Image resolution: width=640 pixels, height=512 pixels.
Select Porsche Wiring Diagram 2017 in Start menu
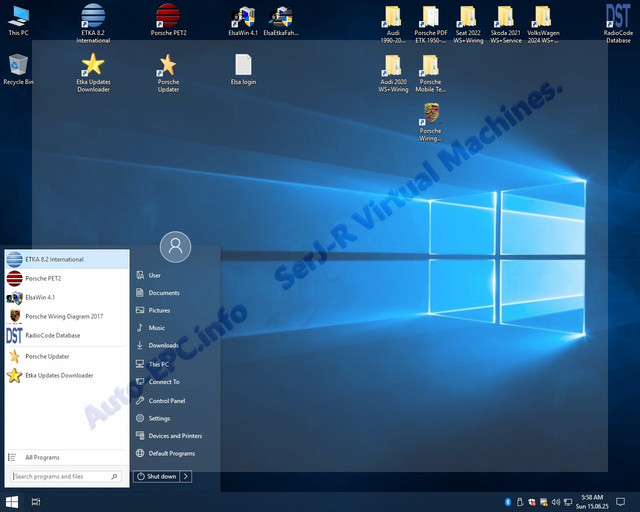pyautogui.click(x=67, y=316)
